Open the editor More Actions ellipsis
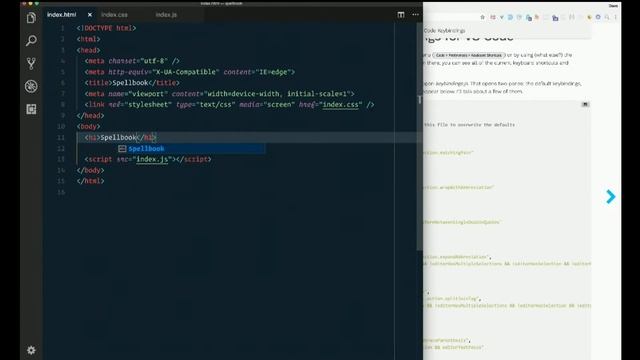 coord(415,15)
